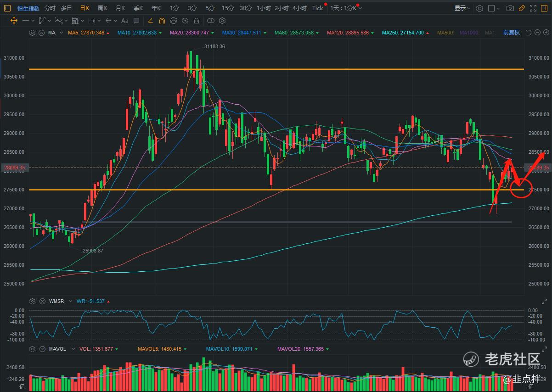
Task: Click the 恒生指数 index name
Action: (x=28, y=8)
